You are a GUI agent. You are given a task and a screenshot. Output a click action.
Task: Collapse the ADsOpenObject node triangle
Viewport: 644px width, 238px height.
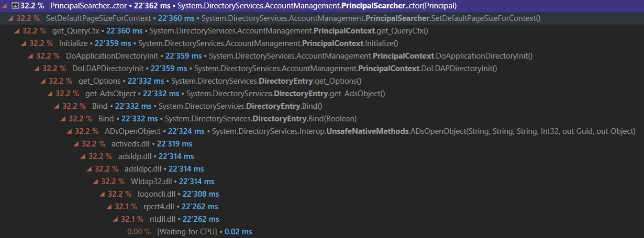coord(70,131)
